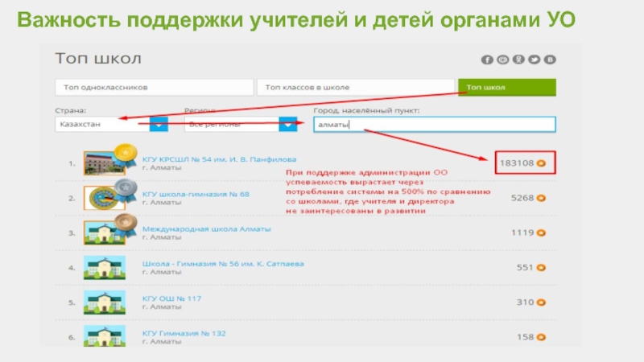Share via the Facebook icon

click(x=487, y=60)
